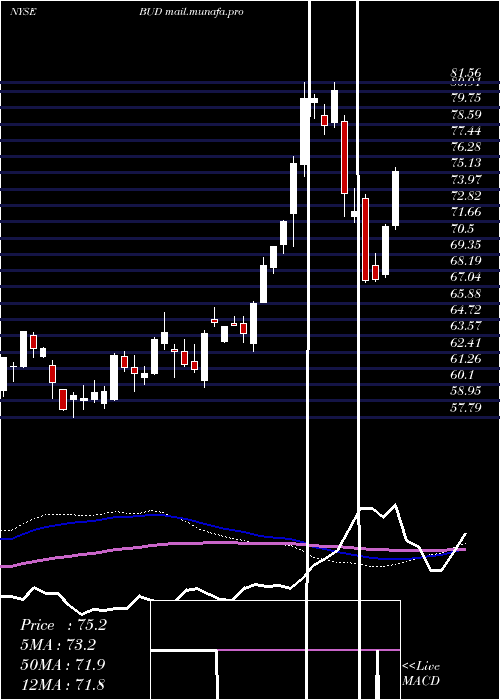This screenshot has height=700, width=500.
Task: Select the 65.88 price axis label
Action: pyautogui.click(x=466, y=293)
